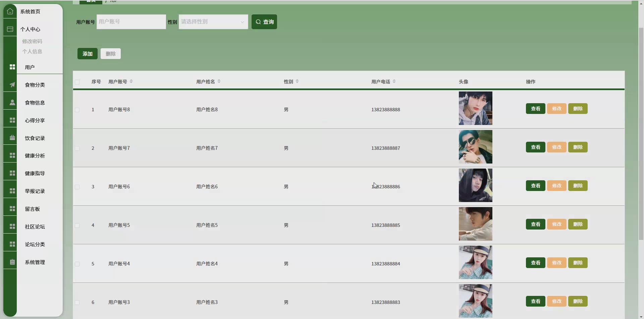Viewport: 644px width, 319px height.
Task: Toggle the select-all checkbox in table header
Action: tap(77, 82)
